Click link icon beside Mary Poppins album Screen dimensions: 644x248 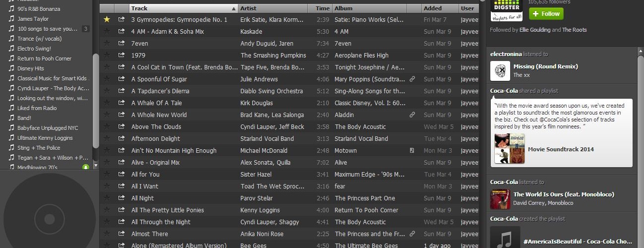pyautogui.click(x=412, y=79)
